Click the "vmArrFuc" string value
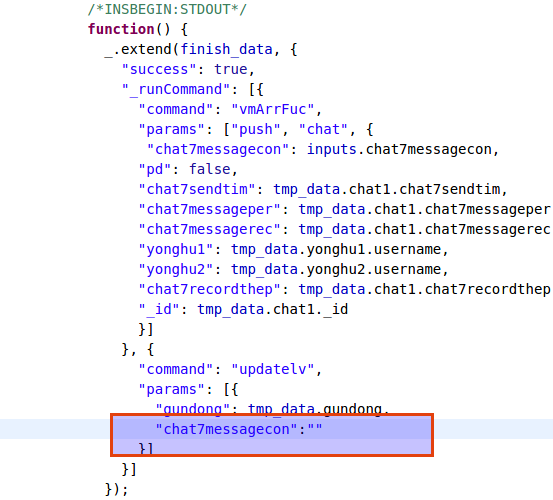This screenshot has height=500, width=553. click(x=273, y=110)
